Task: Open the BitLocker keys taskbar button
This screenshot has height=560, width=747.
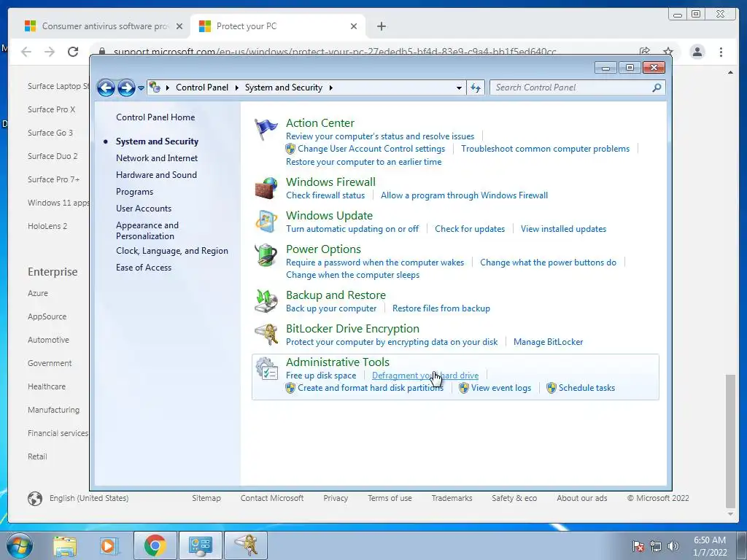Action: 246,545
